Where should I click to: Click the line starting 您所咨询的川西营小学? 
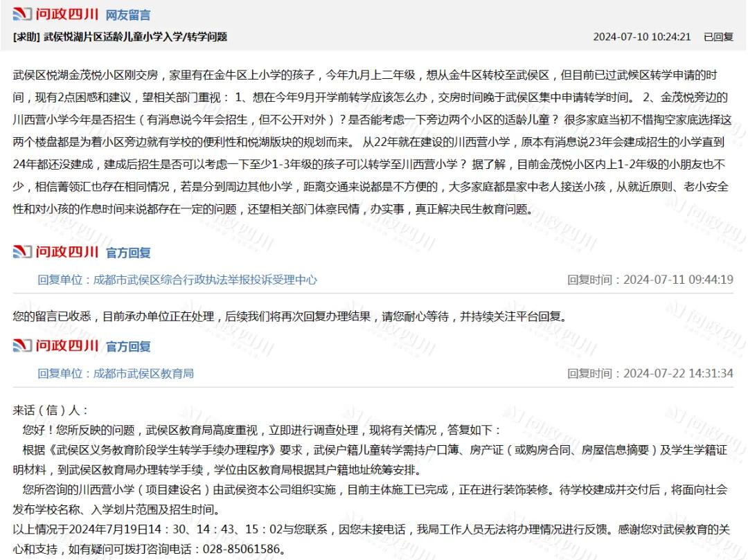point(375,490)
